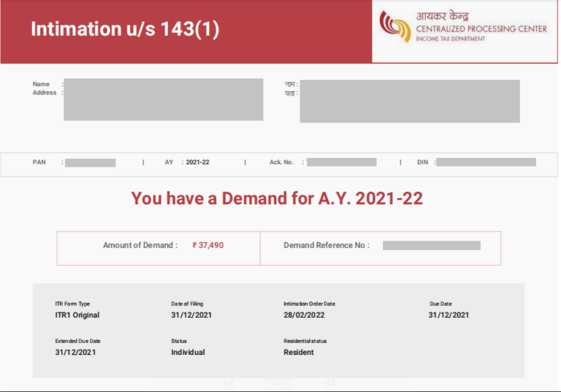Click the Extended Due Date value

click(75, 352)
